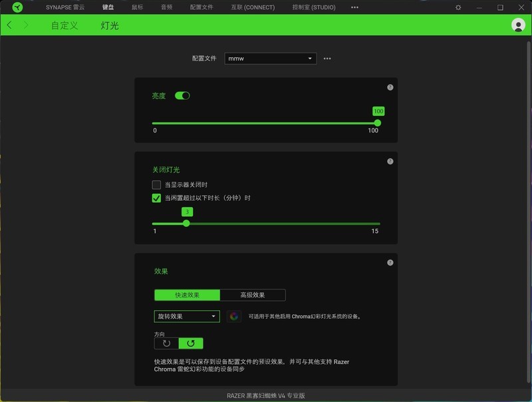Enable 当显示器关闭时 checkbox

(x=156, y=185)
